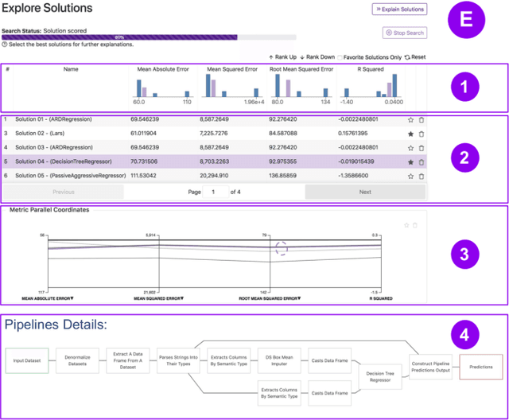Delete Solution 05 PassiveAggressiveRegressor trash icon

tap(422, 177)
